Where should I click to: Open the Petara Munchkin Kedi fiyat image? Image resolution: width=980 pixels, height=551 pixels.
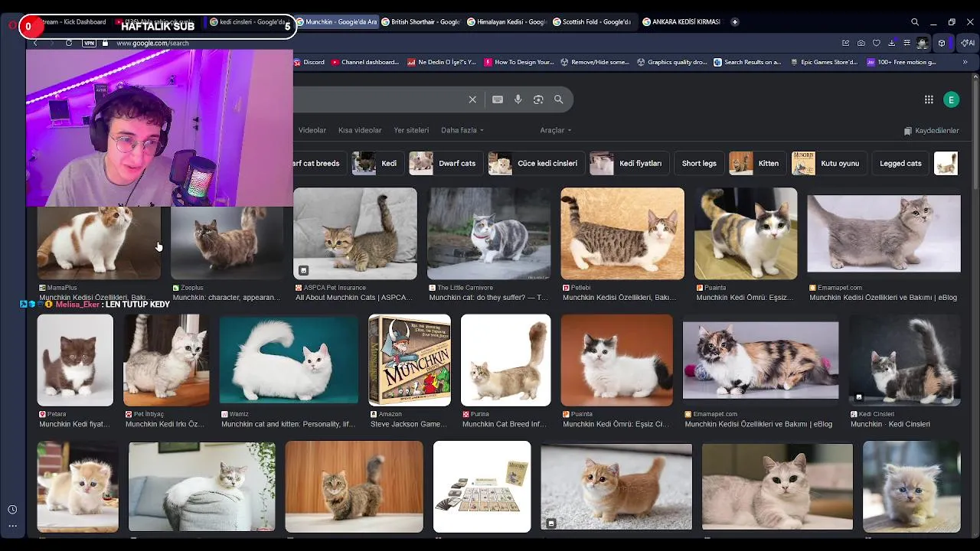click(75, 360)
